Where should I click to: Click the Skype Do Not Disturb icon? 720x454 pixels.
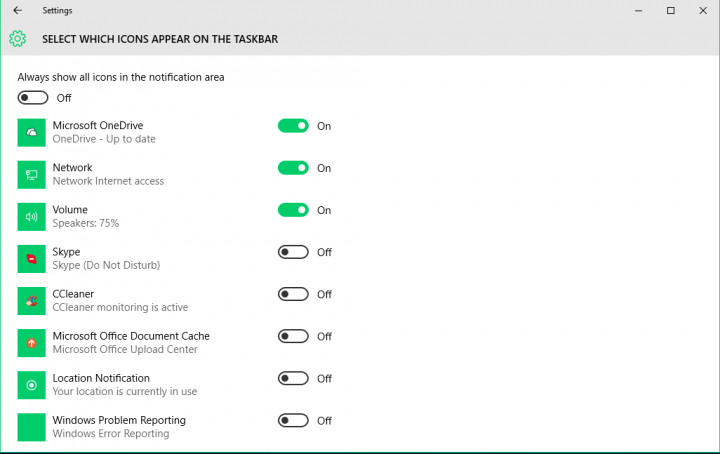31,259
